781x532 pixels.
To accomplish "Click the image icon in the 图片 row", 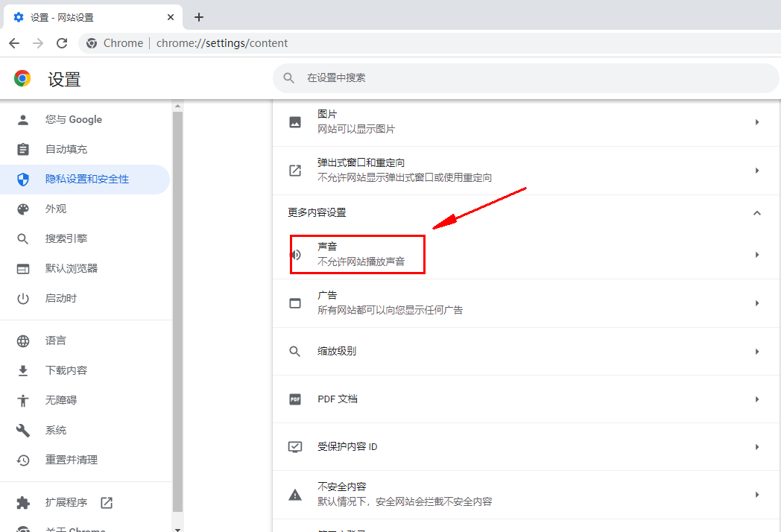I will point(295,122).
